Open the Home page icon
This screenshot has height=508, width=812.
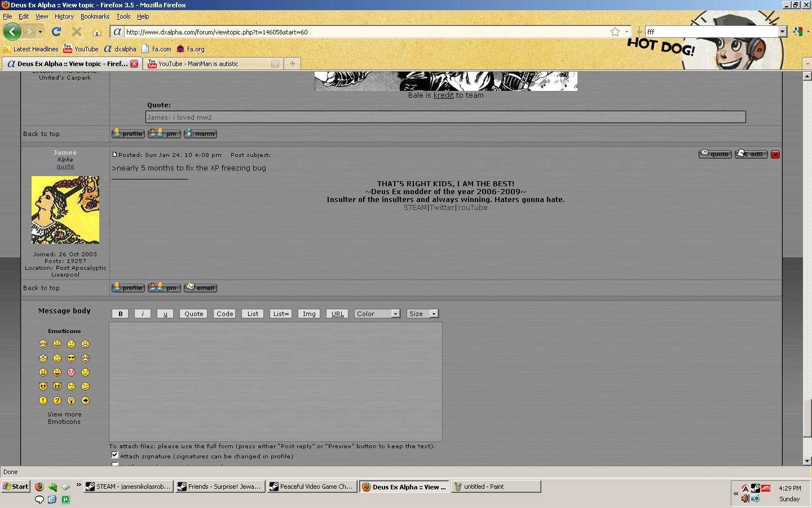(97, 32)
